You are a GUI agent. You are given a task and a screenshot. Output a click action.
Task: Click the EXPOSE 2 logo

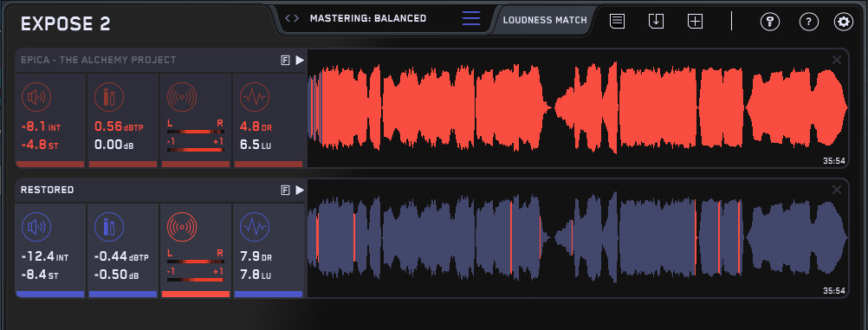(x=65, y=23)
